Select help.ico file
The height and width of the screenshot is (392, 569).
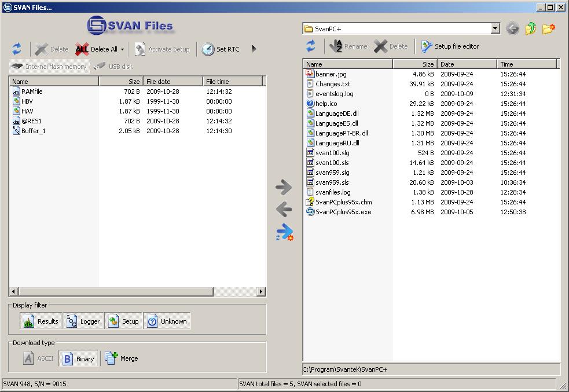pos(321,104)
